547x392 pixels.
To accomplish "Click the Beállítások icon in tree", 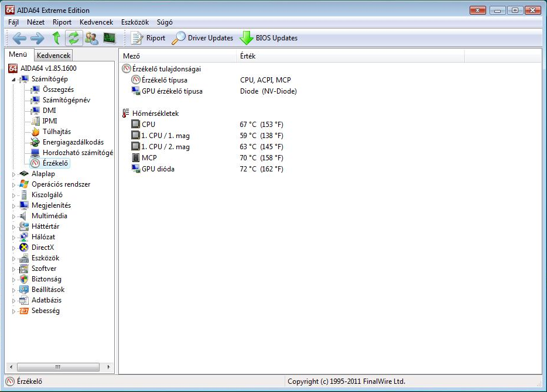I will [24, 290].
